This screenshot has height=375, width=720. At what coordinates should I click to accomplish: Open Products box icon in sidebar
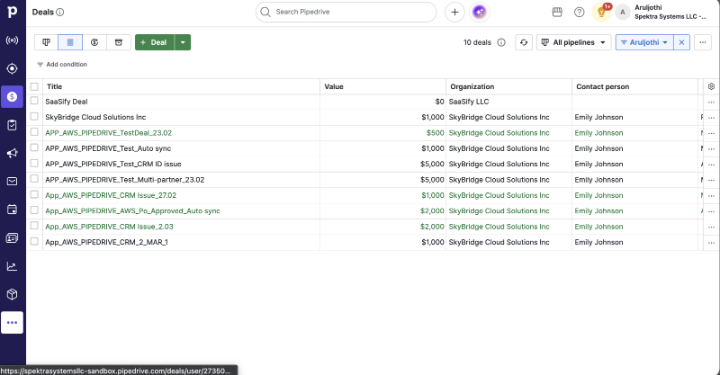(12, 295)
